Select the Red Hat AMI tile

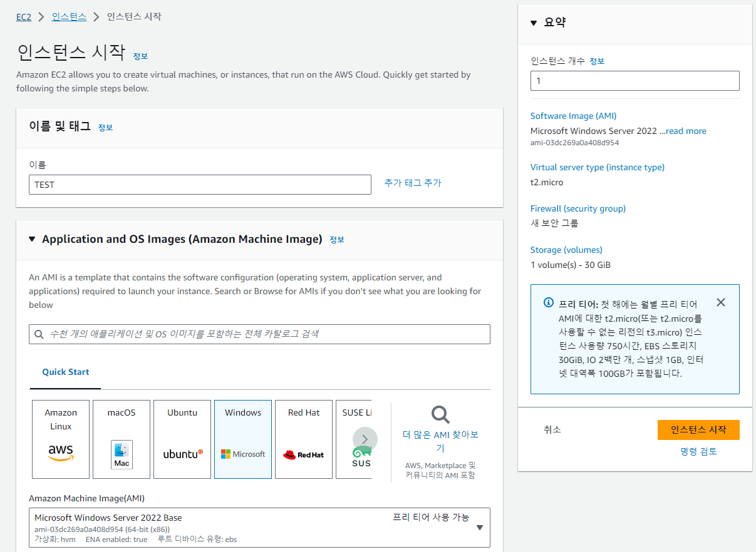point(304,439)
